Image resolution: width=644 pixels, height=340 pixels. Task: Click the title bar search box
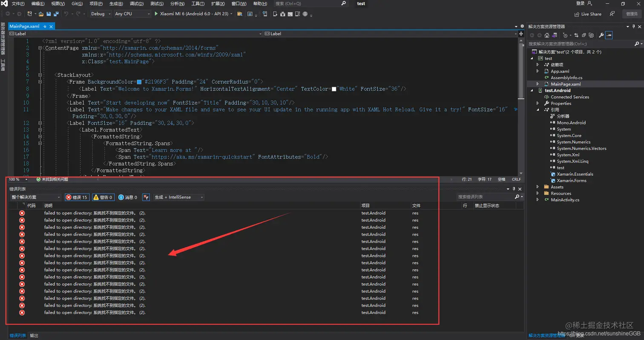pyautogui.click(x=311, y=3)
